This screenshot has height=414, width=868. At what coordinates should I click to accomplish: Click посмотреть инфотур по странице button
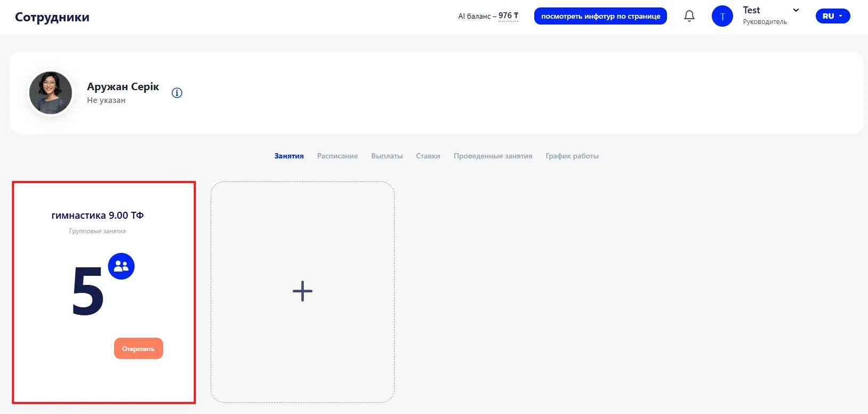pos(600,16)
